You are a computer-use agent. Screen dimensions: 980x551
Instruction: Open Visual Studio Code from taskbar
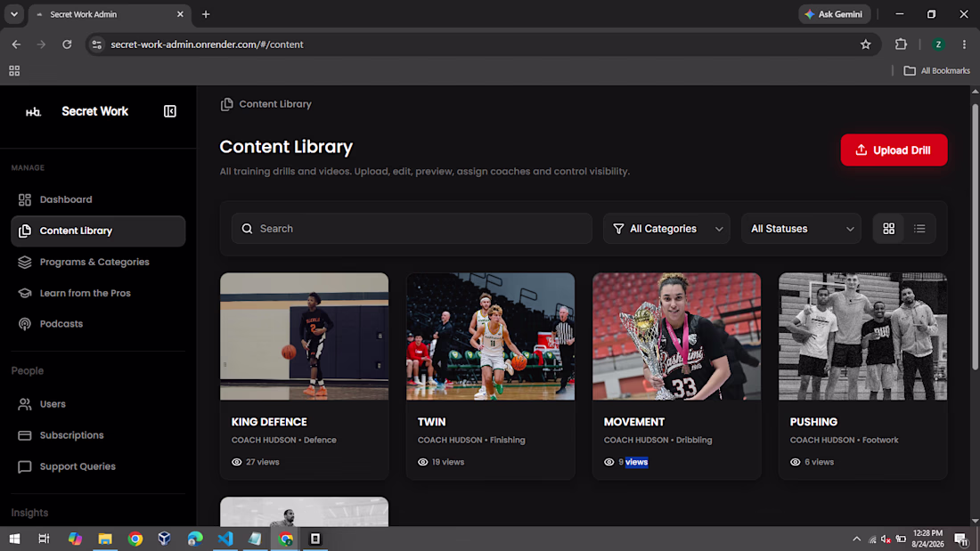225,539
